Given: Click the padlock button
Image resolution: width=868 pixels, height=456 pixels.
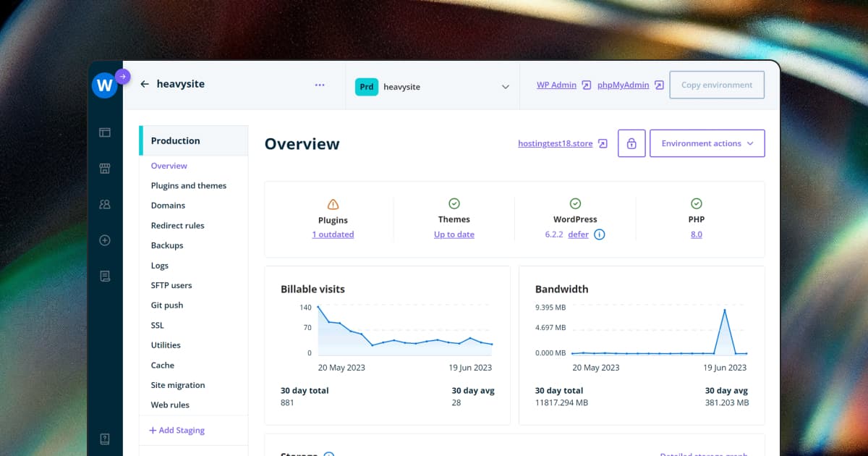Looking at the screenshot, I should click(x=631, y=143).
